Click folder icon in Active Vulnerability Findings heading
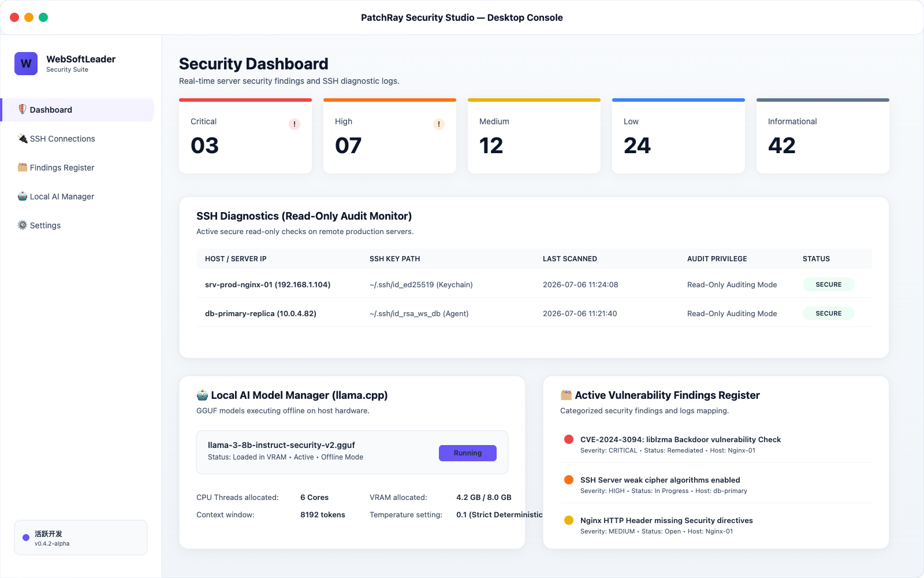The height and width of the screenshot is (578, 924). pos(566,395)
